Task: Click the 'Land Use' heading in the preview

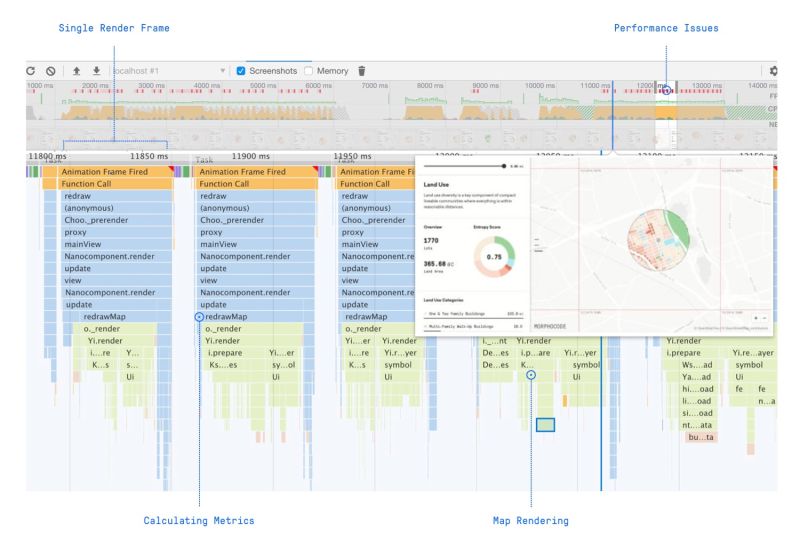Action: click(436, 185)
